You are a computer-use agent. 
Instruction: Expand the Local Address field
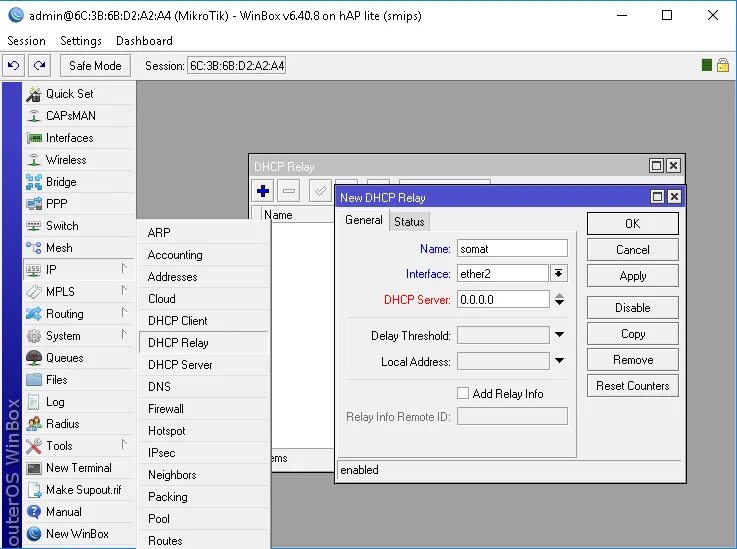[x=559, y=361]
